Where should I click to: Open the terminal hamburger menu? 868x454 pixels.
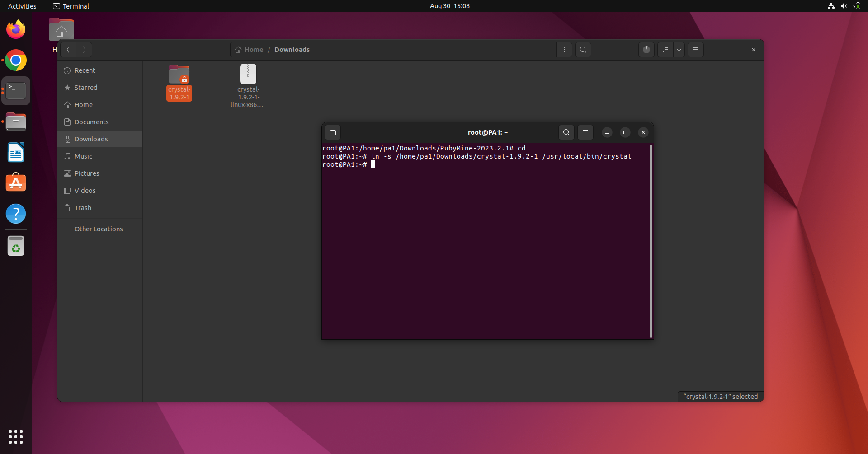585,132
